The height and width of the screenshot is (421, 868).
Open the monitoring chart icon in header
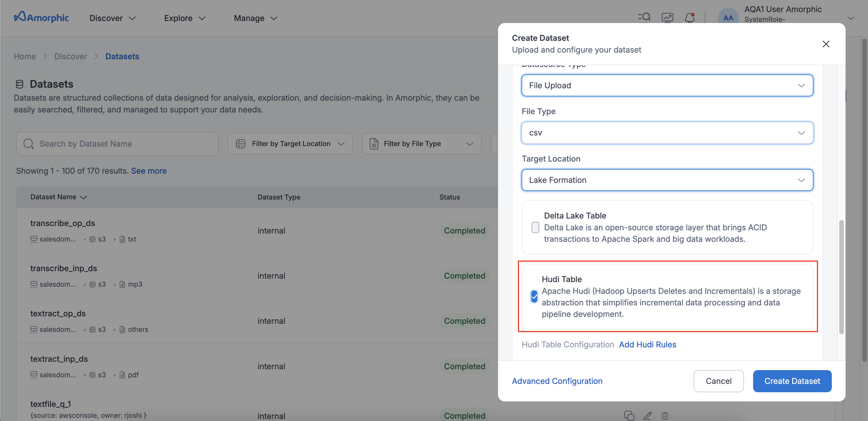pos(667,18)
